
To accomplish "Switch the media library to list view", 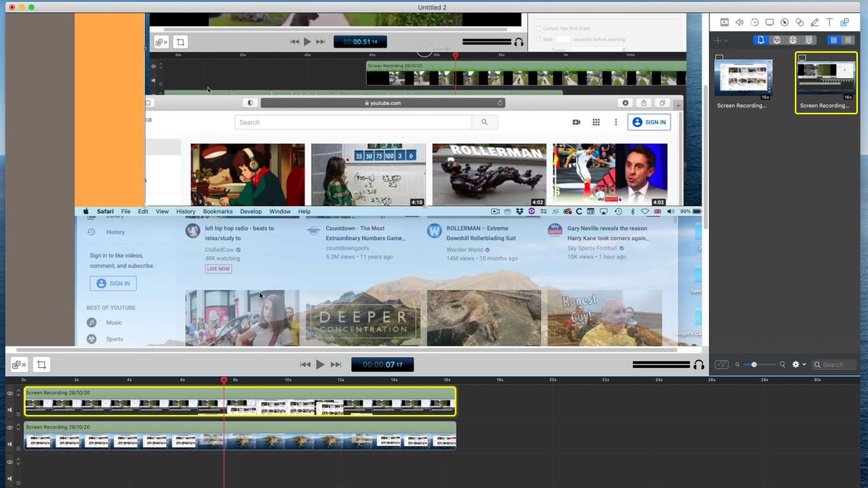I will click(x=848, y=40).
